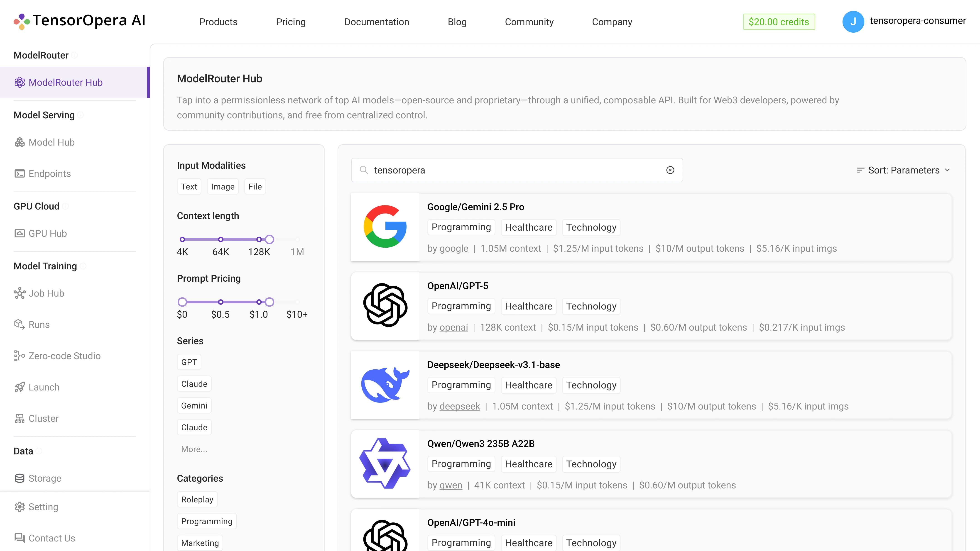The image size is (980, 551).
Task: Click the Model Hub sidebar icon
Action: click(x=20, y=142)
